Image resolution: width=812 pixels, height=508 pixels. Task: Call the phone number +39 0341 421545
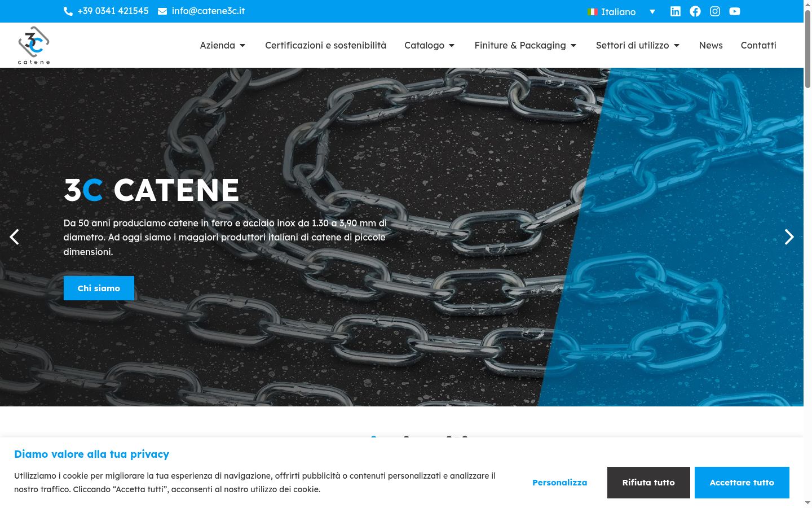click(x=107, y=11)
